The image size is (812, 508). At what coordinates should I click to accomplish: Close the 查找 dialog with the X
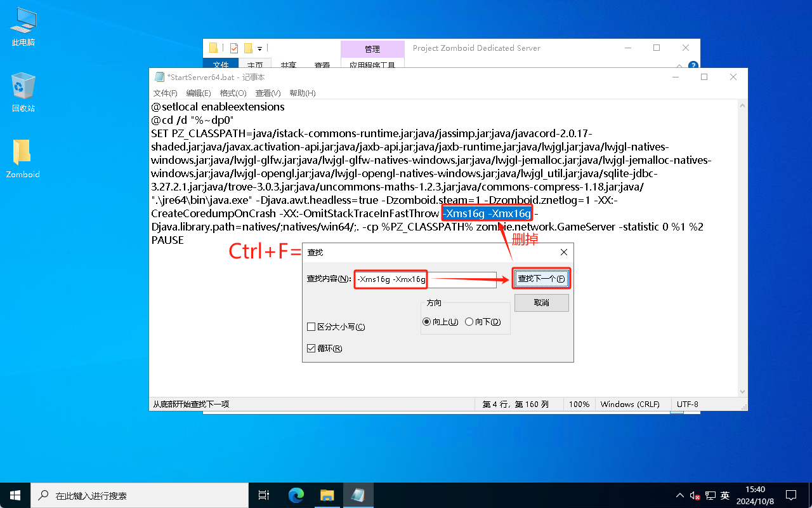(563, 252)
